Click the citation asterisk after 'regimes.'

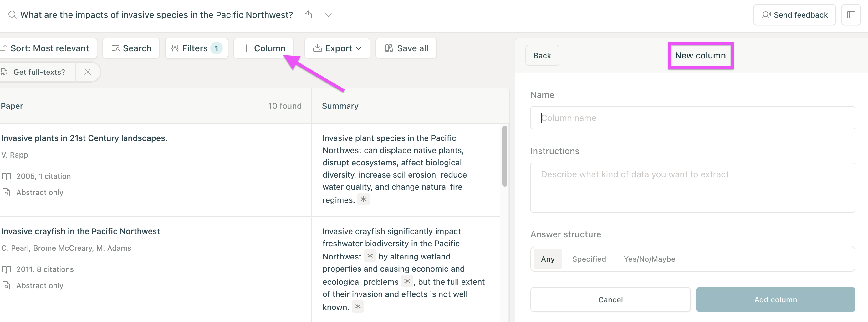(363, 199)
